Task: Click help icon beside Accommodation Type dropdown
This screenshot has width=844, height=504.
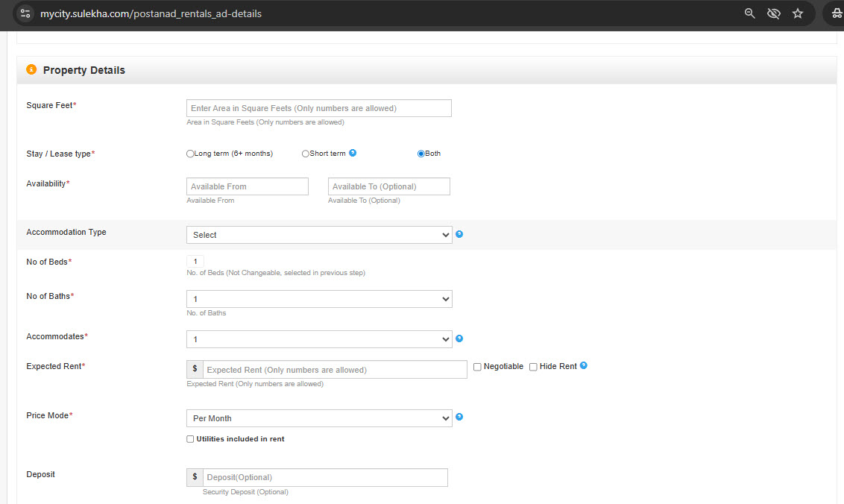Action: [x=459, y=234]
